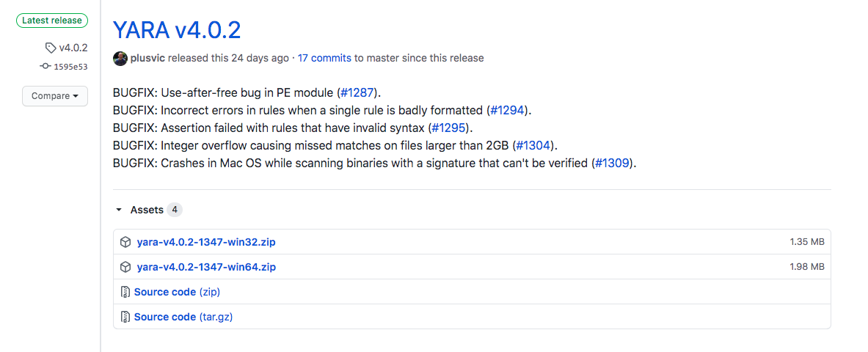Open issue #1287 link
This screenshot has height=352, width=868.
[x=358, y=93]
